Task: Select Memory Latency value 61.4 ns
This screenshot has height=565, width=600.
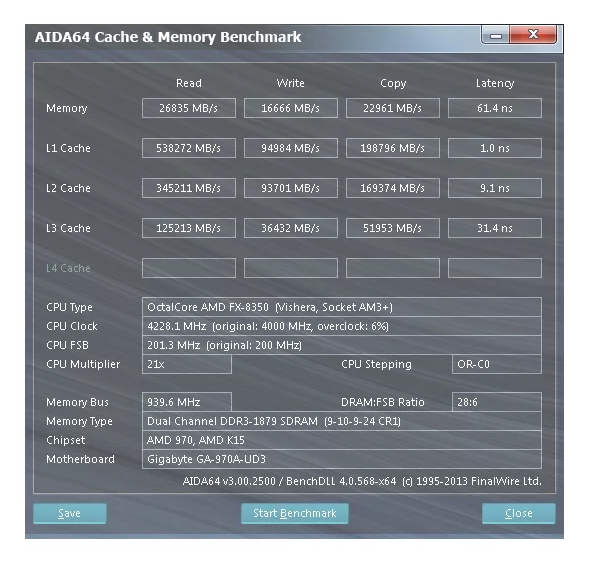Action: (x=495, y=108)
